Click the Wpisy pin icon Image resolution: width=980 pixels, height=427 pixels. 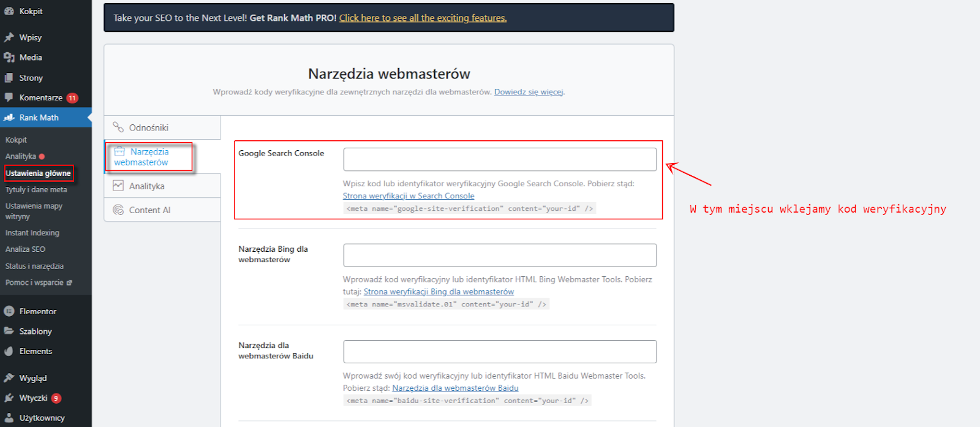pos(9,37)
